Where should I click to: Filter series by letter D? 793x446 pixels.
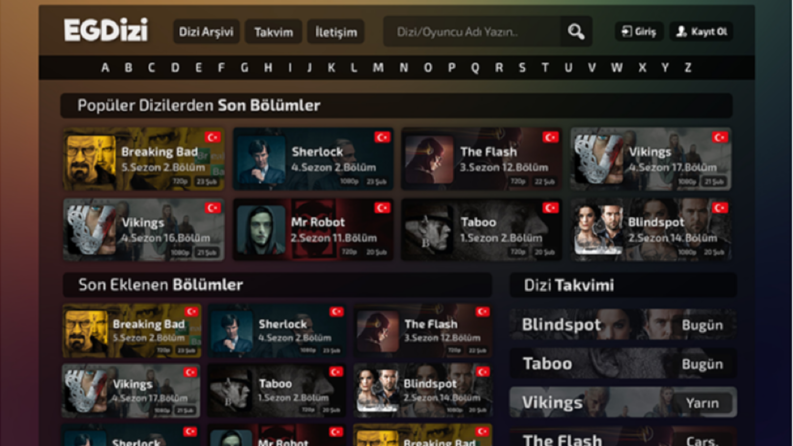[x=175, y=68]
